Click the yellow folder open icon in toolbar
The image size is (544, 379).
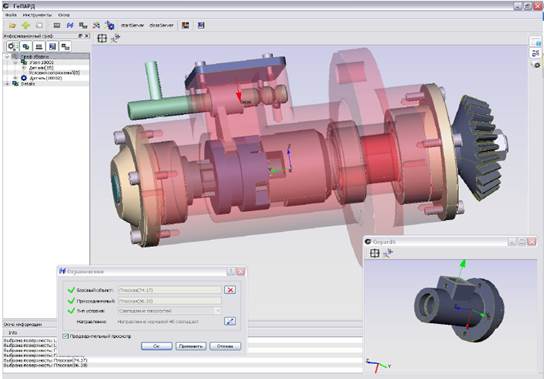12,25
